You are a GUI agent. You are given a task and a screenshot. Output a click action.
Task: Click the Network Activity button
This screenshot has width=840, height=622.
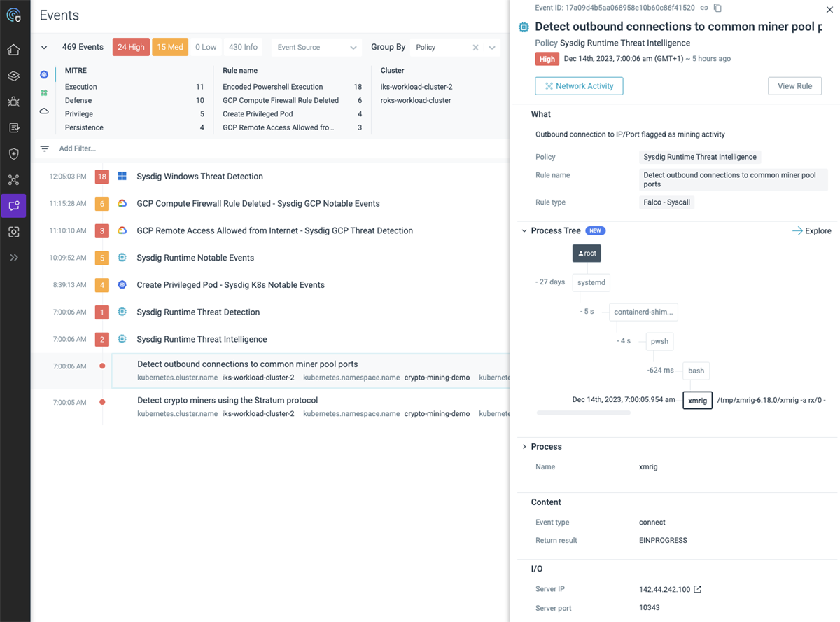[579, 86]
